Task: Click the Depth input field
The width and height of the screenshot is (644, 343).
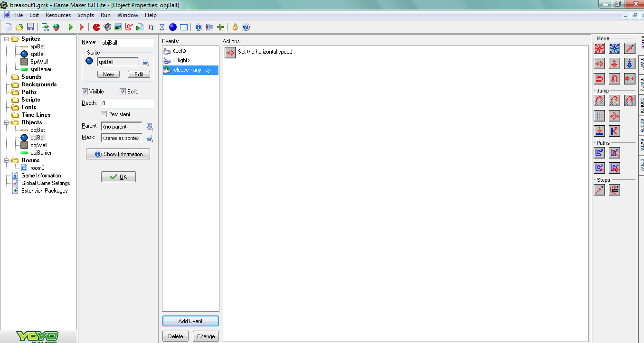Action: click(127, 103)
